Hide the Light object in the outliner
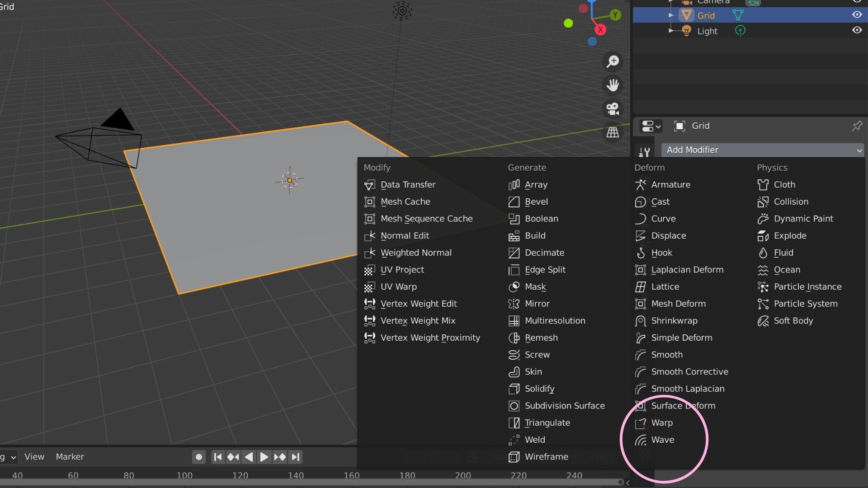868x488 pixels. coord(857,30)
